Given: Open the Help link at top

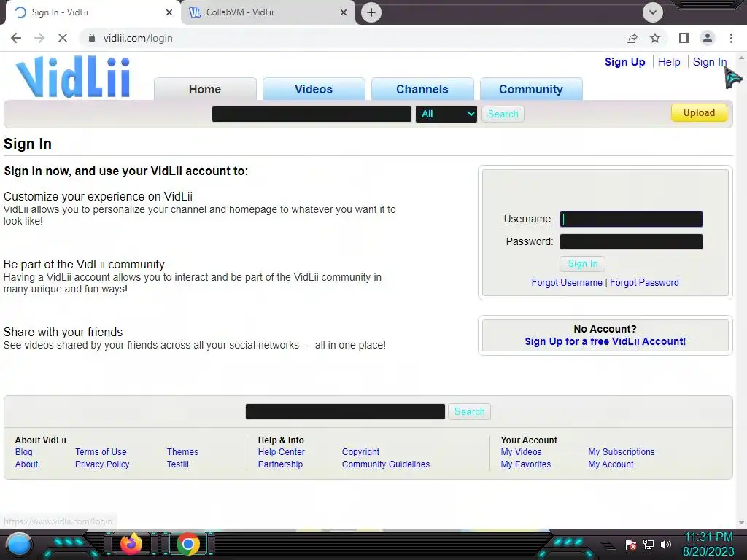Looking at the screenshot, I should (669, 62).
